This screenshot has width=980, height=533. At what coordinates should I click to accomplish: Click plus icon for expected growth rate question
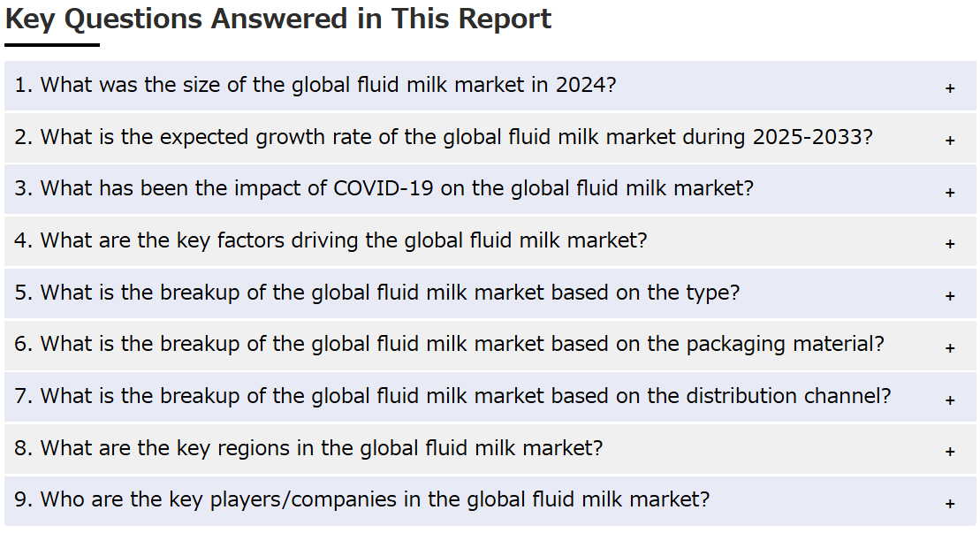(x=949, y=140)
